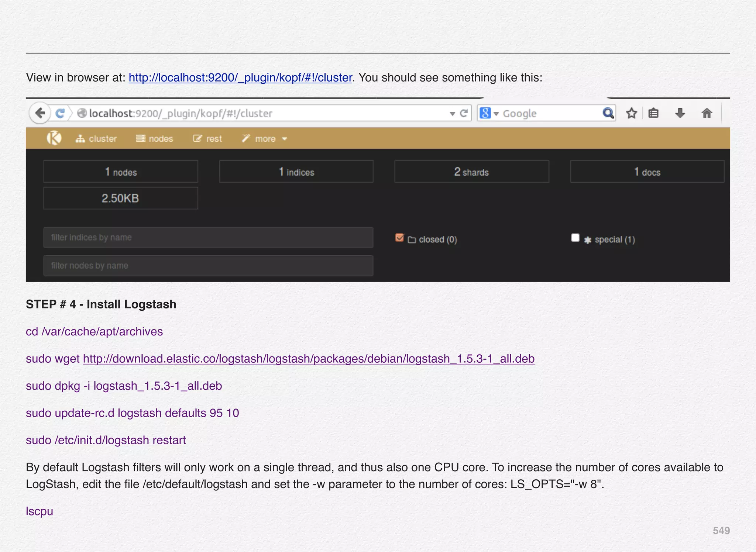Click 'cd /var/cache/apt/archives' command text

(x=94, y=332)
